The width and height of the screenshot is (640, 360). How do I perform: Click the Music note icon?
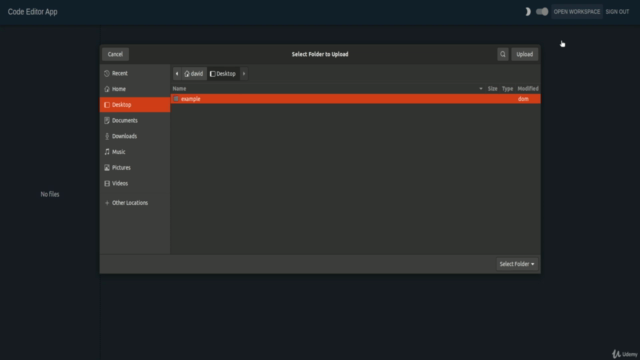[107, 152]
